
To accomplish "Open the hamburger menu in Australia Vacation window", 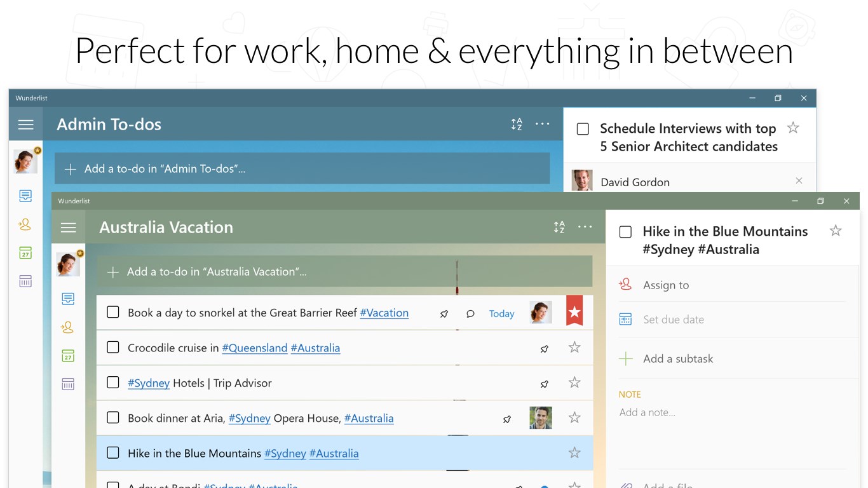I will [x=68, y=227].
